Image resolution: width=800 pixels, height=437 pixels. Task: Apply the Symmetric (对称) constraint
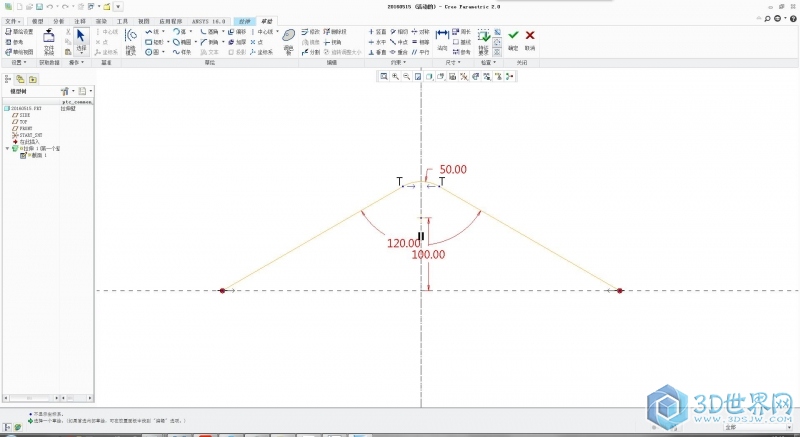(x=421, y=32)
